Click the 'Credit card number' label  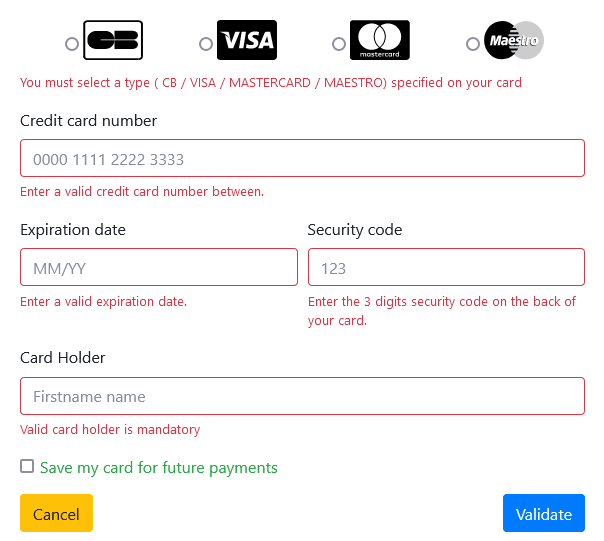point(89,121)
